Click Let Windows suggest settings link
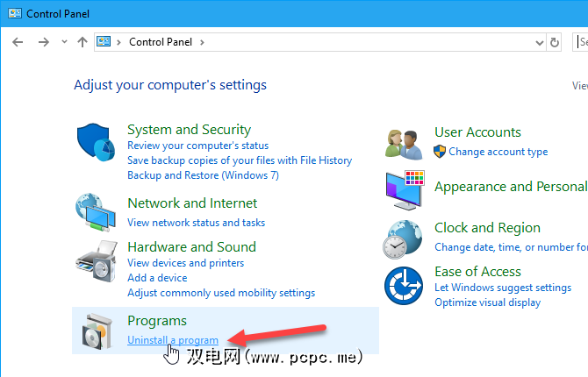Screen dimensions: 588x377 coord(503,288)
